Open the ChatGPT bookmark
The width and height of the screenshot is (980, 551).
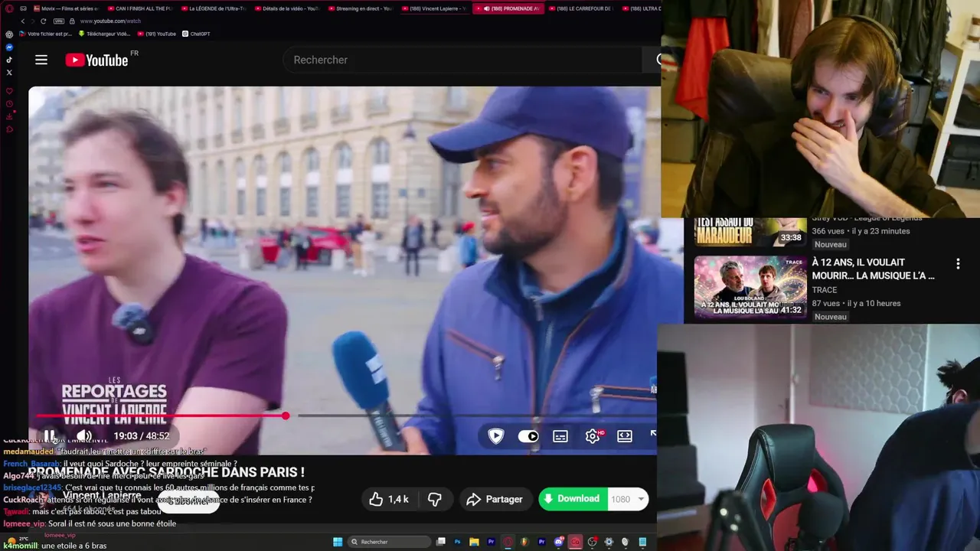[x=196, y=34]
